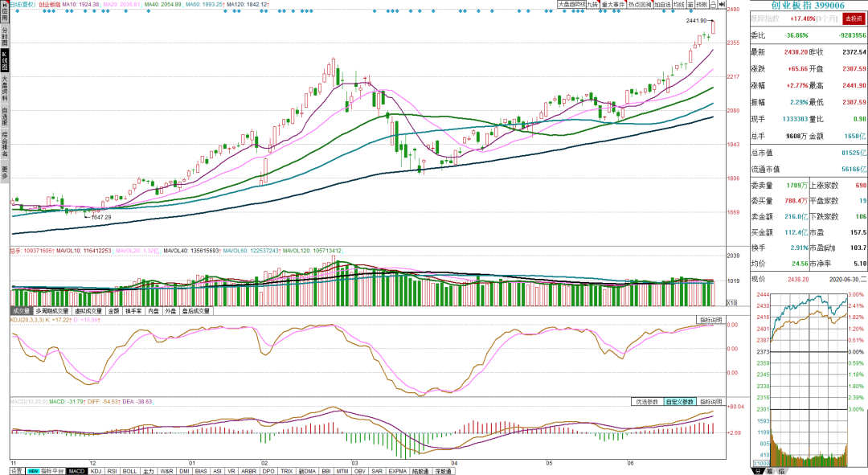Select the 主力 indicator tab

(149, 471)
